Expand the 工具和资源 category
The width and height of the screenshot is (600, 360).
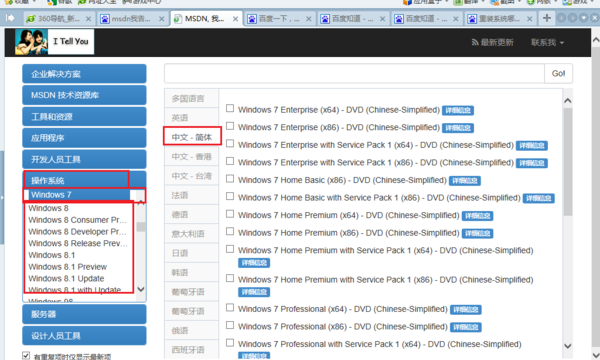pyautogui.click(x=84, y=117)
